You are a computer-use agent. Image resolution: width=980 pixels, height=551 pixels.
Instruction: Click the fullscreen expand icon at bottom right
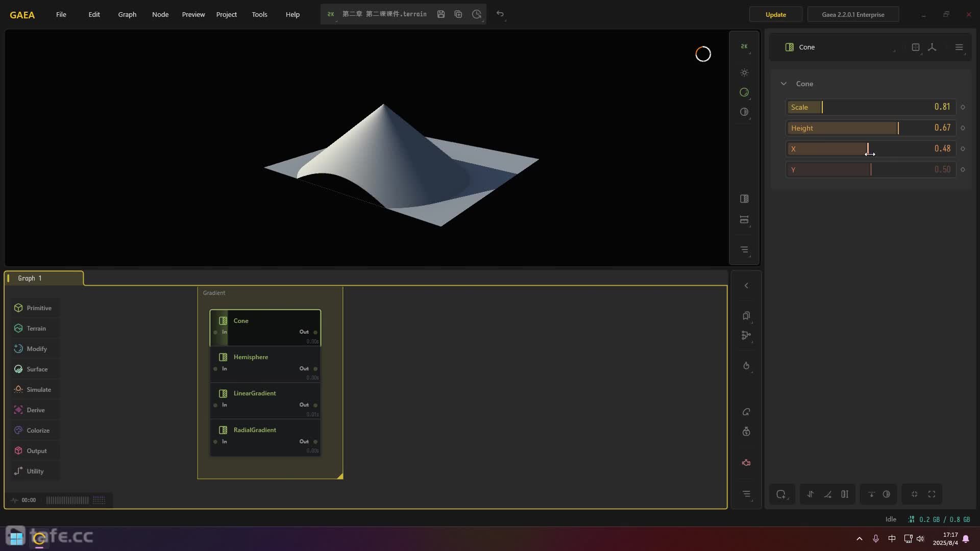[x=932, y=494]
